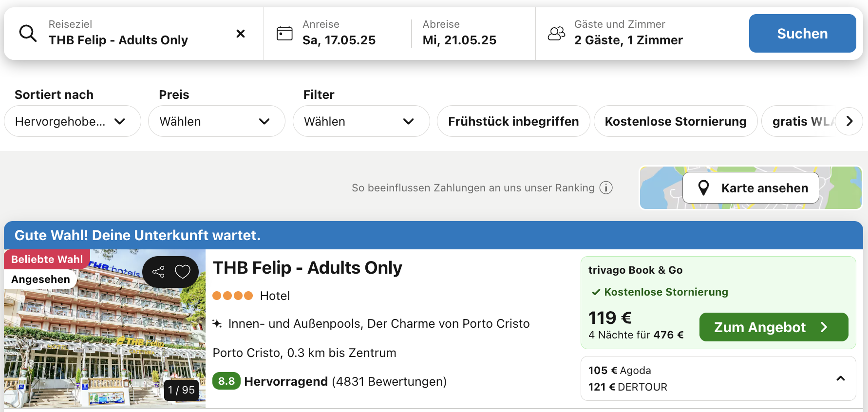Viewport: 868px width, 412px height.
Task: Open the THB Felip hotel photo
Action: coord(105,329)
